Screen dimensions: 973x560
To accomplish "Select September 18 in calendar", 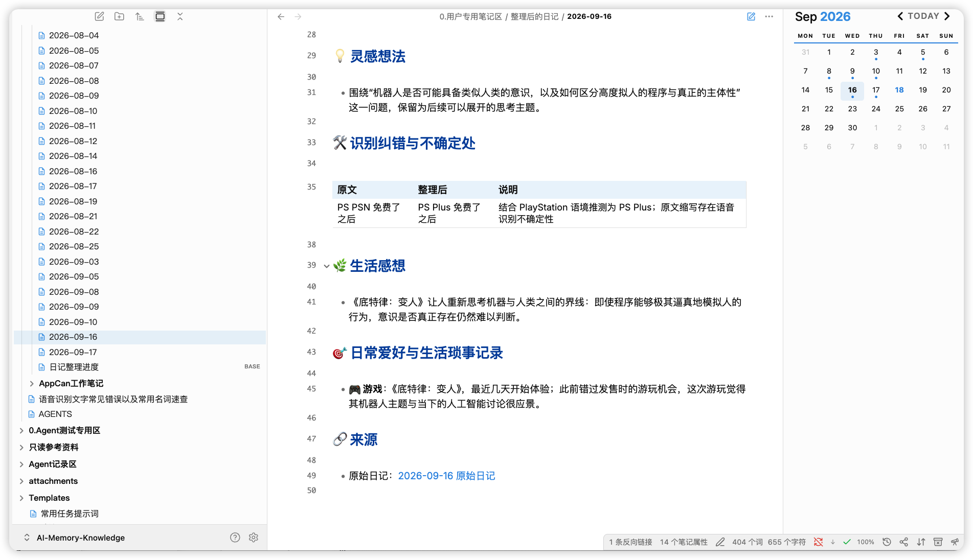I will coord(899,90).
